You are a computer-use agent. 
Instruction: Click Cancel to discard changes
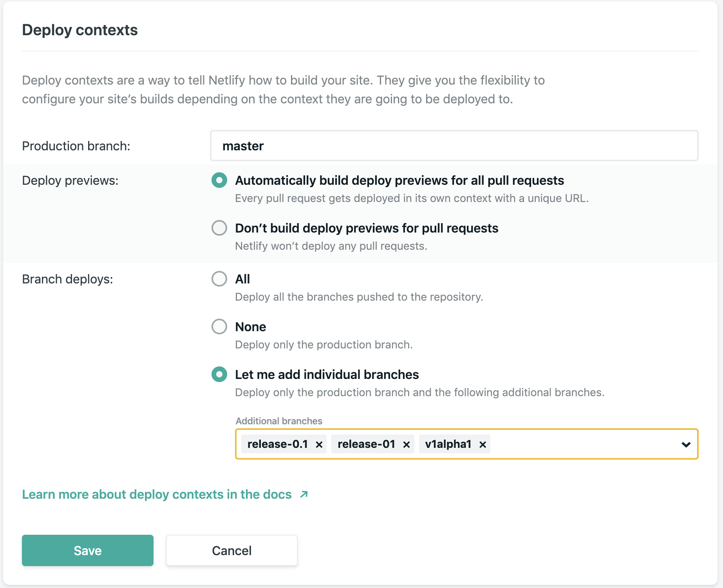(x=231, y=550)
